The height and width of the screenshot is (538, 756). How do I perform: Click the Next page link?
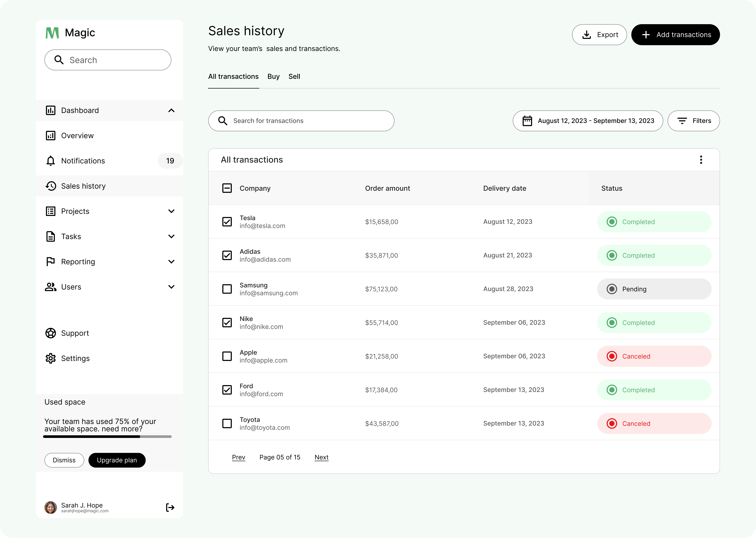point(321,457)
